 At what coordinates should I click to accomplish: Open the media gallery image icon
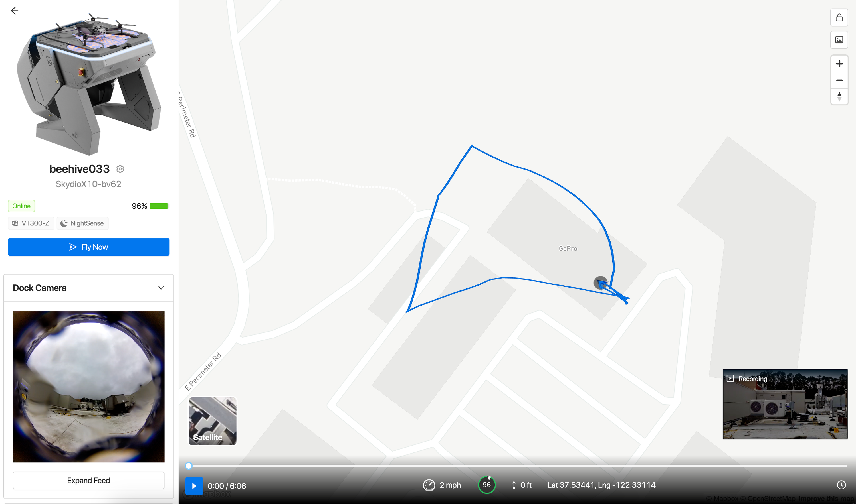(839, 40)
